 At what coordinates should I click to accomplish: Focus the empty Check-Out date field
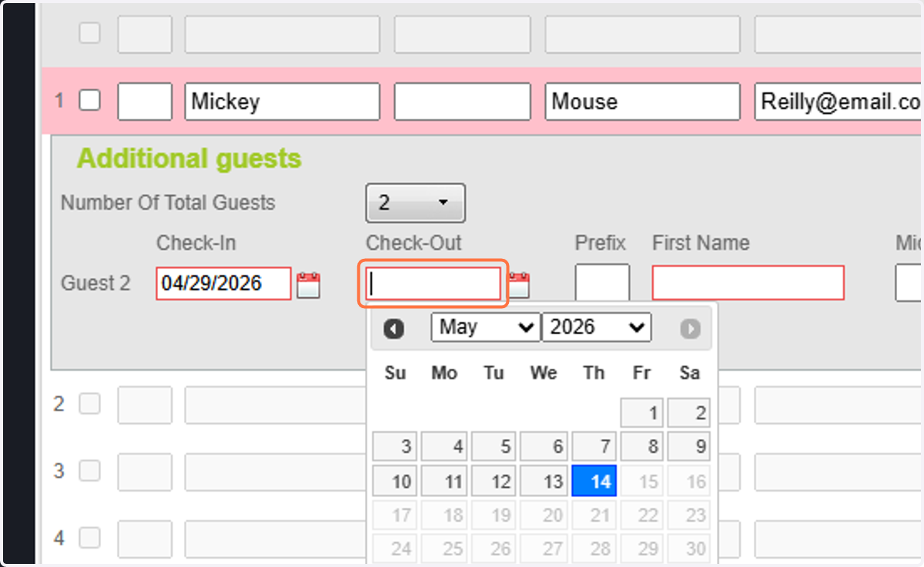434,283
